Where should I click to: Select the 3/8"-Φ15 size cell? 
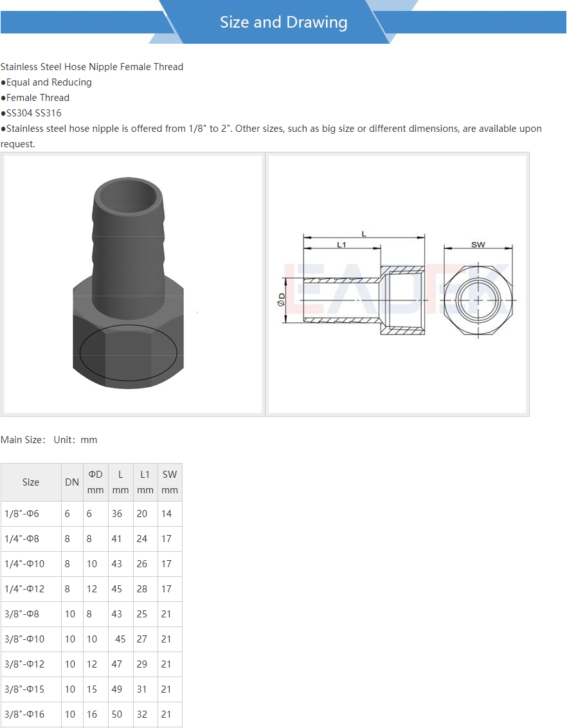point(31,689)
